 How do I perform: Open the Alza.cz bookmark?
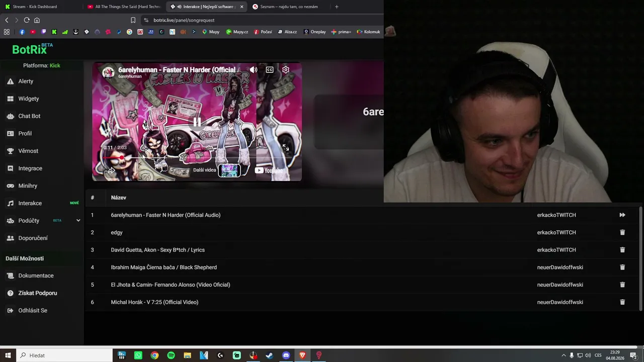(x=287, y=32)
